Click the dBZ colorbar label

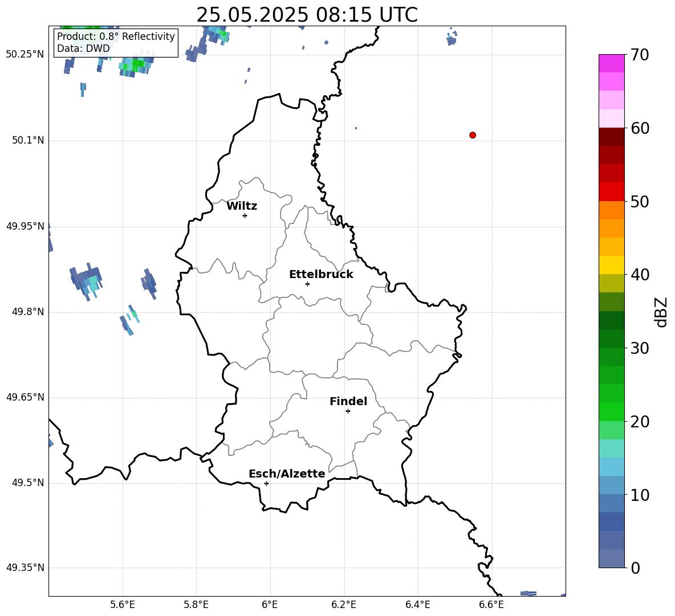coord(660,312)
